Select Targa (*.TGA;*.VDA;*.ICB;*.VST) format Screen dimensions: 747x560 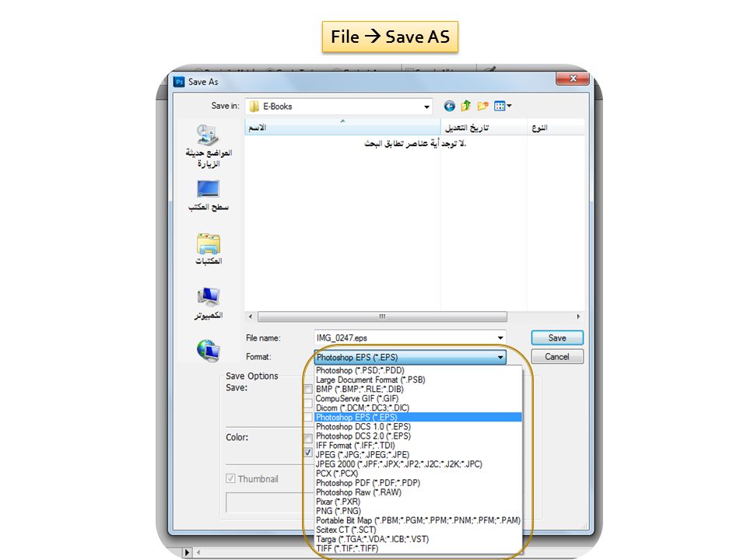(419, 539)
